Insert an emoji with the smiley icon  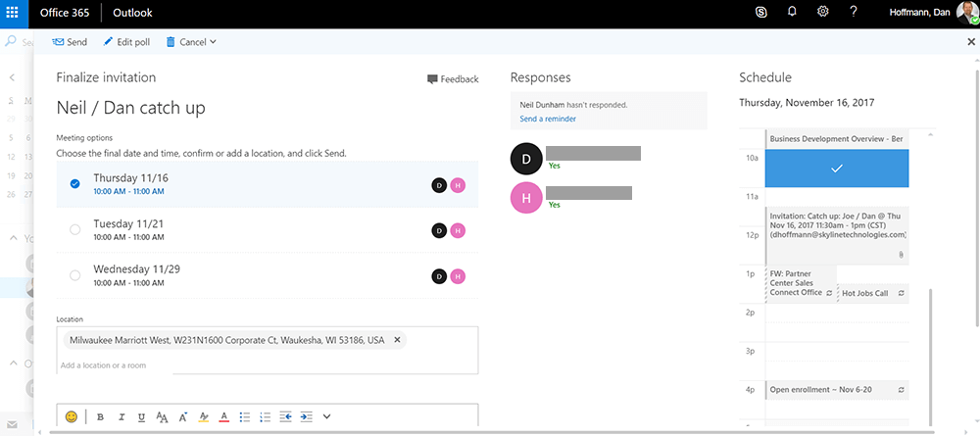point(72,416)
